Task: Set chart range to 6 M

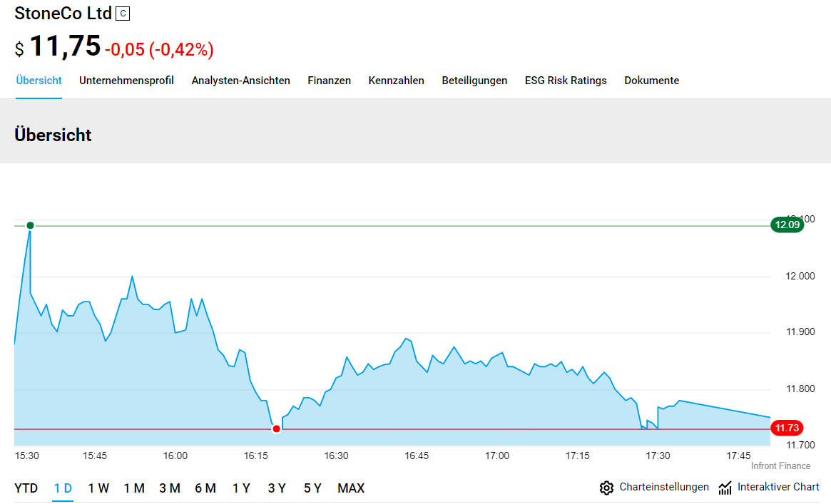Action: click(x=205, y=488)
